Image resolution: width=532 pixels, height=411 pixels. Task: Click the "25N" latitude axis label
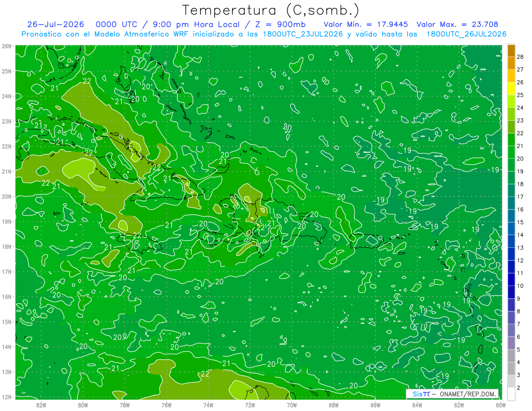(7, 71)
